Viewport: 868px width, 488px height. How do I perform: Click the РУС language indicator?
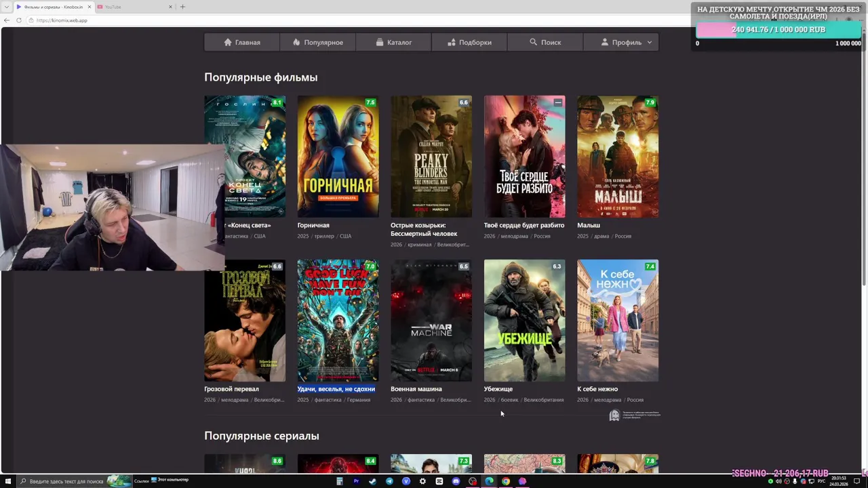[x=821, y=481]
